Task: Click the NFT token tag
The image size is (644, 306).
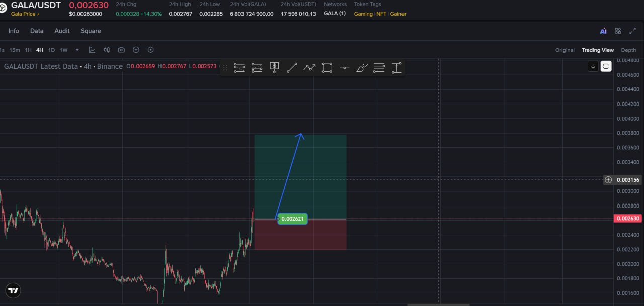Action: pyautogui.click(x=382, y=14)
